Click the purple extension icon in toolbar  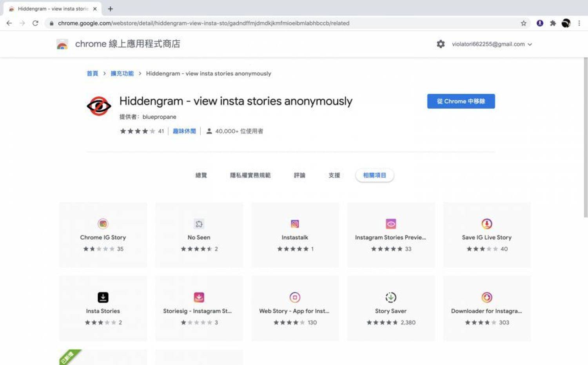click(x=540, y=23)
